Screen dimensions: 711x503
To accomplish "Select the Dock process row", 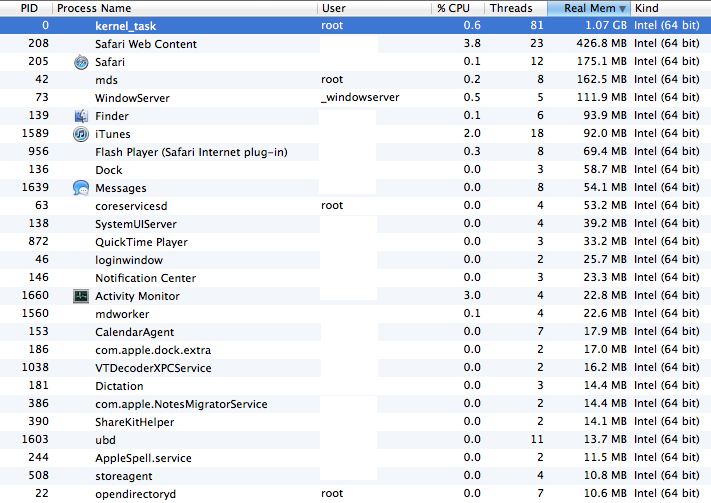I will pos(356,170).
